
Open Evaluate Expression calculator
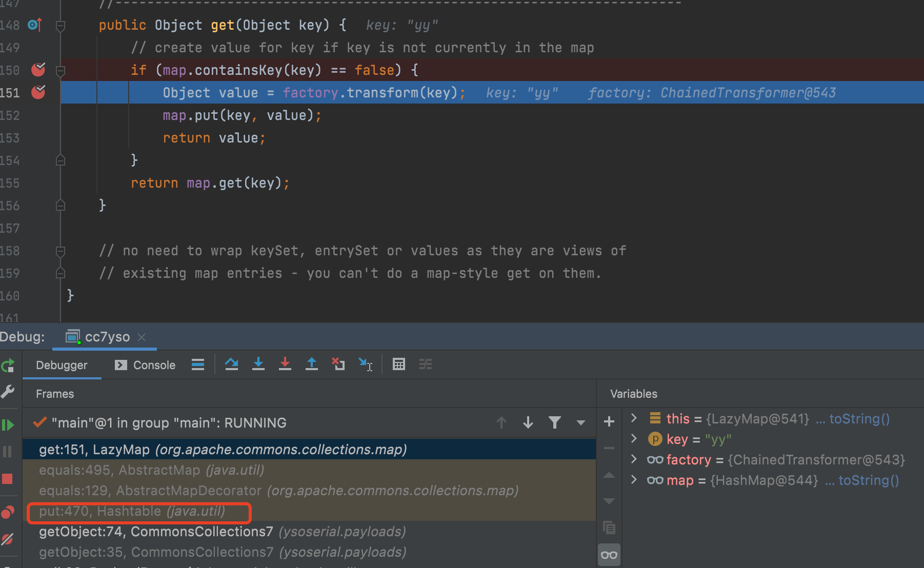[x=399, y=364]
